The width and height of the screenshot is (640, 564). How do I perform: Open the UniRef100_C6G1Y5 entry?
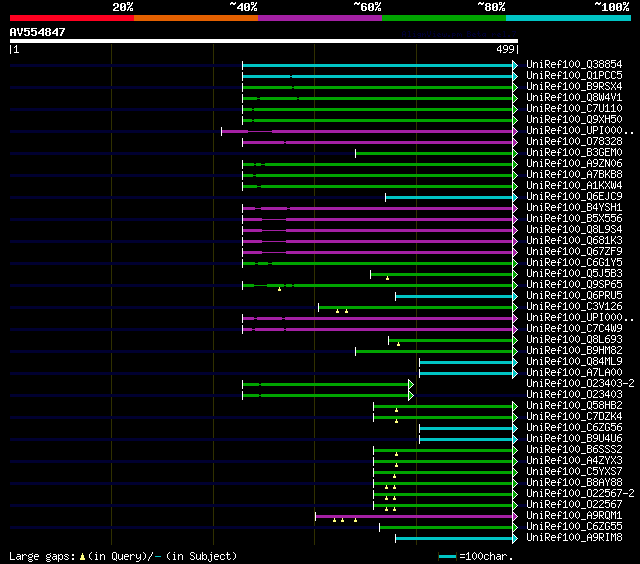[x=574, y=263]
